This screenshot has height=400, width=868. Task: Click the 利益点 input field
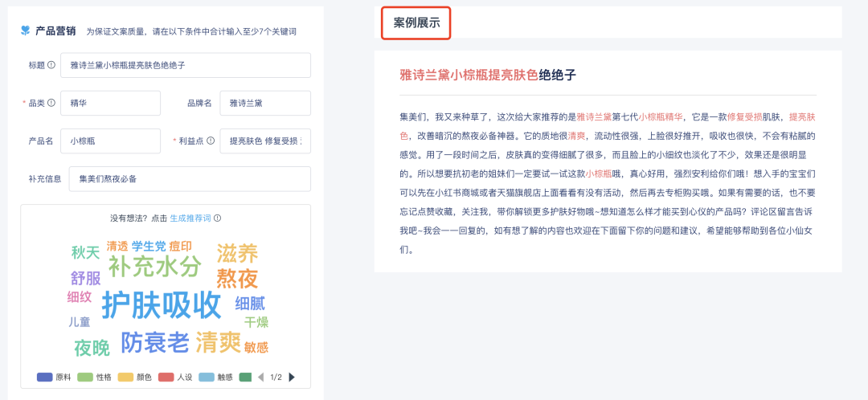click(265, 141)
